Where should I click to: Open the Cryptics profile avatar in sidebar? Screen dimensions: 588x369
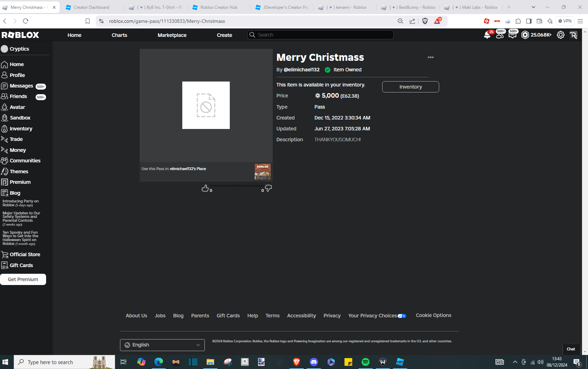click(4, 49)
